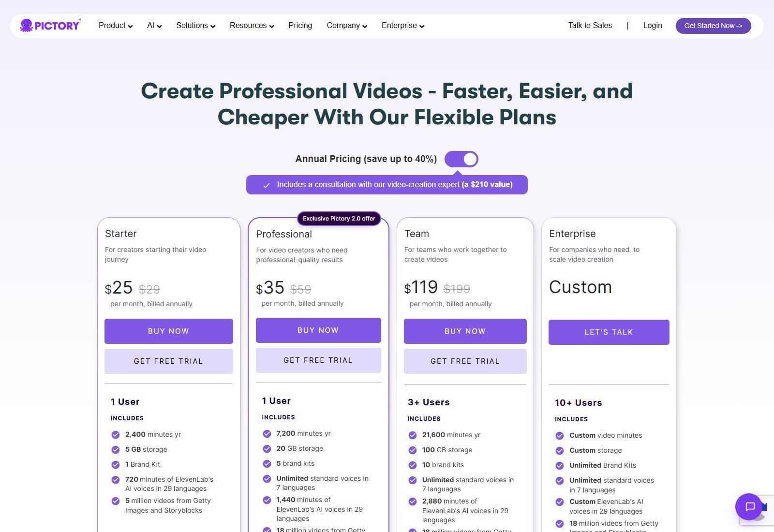The width and height of the screenshot is (774, 532).
Task: Click checkmark icon beside 100 GB storage
Action: pos(413,450)
